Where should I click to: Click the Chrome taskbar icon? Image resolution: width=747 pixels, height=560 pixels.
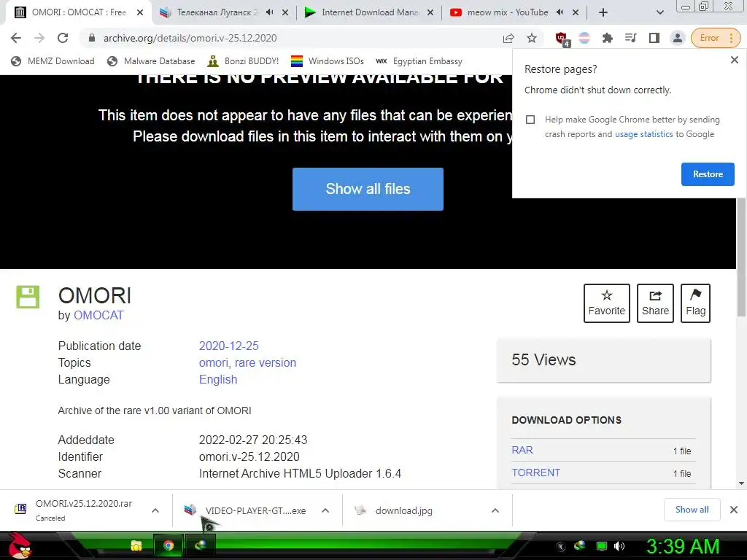click(168, 545)
